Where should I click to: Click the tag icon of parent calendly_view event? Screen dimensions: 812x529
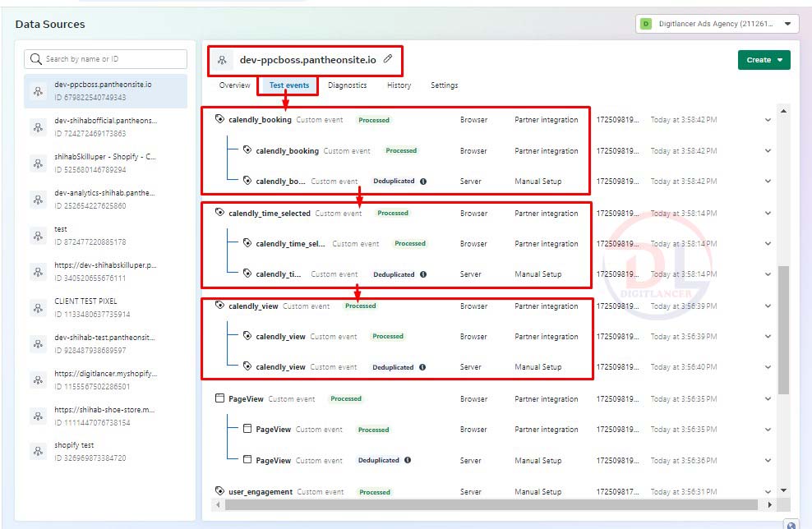(x=219, y=306)
